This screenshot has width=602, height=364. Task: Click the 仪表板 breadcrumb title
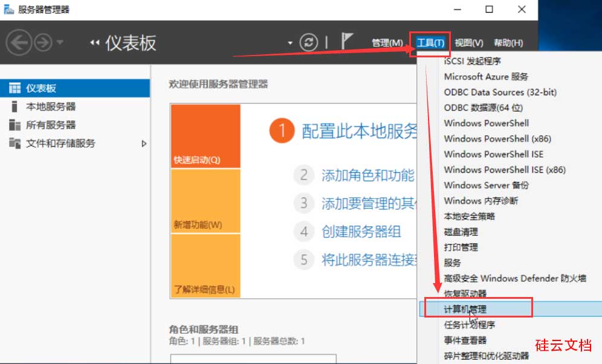click(131, 43)
